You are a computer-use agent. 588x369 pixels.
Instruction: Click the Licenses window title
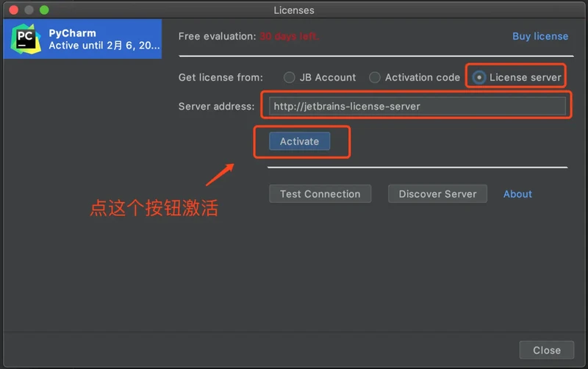pyautogui.click(x=293, y=10)
